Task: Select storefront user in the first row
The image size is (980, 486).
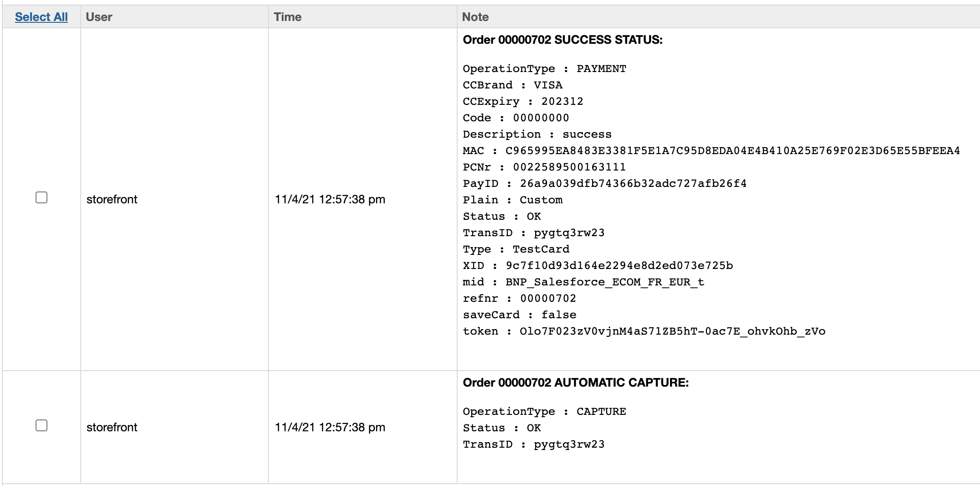Action: (x=112, y=199)
